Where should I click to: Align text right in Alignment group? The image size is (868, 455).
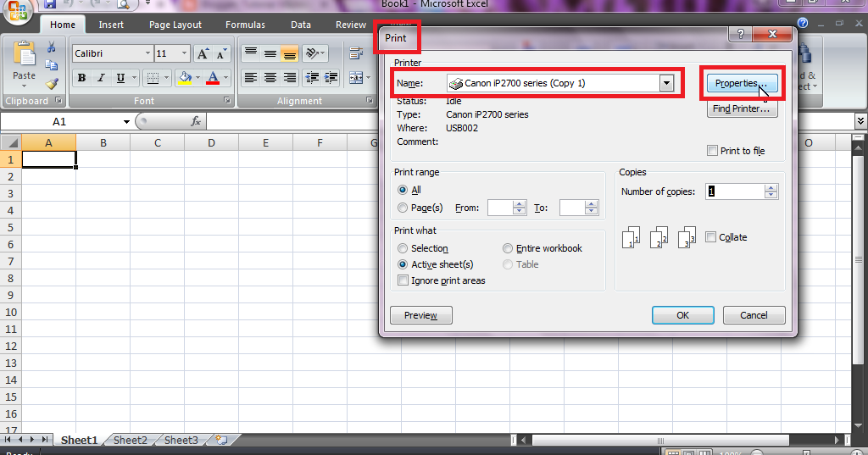click(290, 78)
